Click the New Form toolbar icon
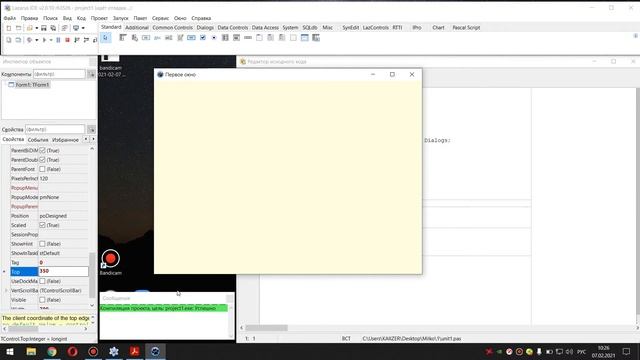 click(18, 28)
